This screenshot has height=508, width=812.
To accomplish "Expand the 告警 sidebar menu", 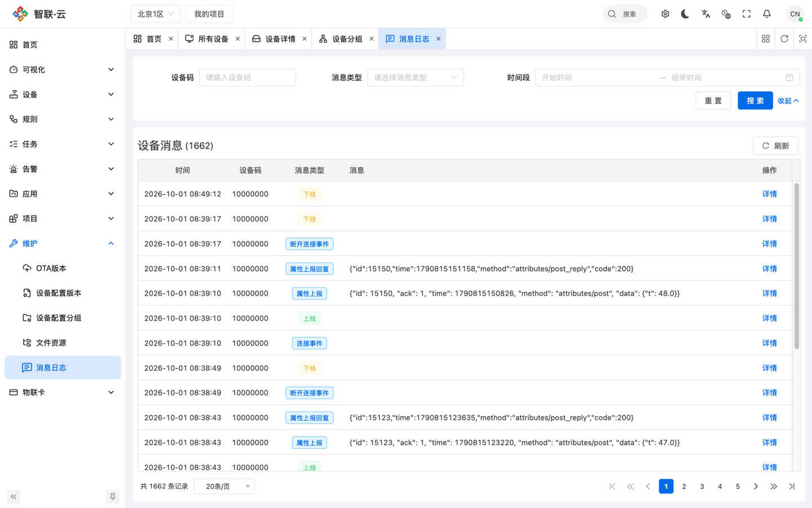I will pyautogui.click(x=63, y=169).
